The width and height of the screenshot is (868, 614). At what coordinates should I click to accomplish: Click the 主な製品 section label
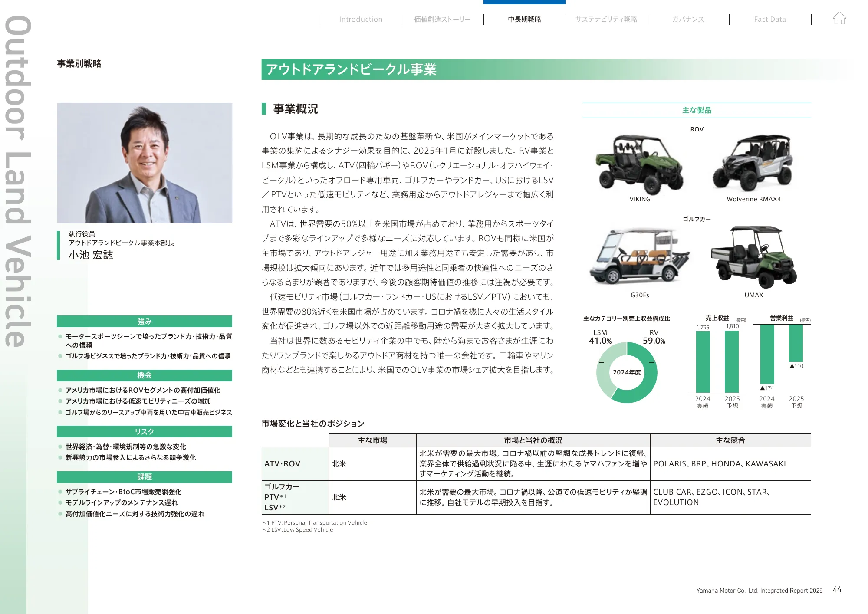pos(697,111)
